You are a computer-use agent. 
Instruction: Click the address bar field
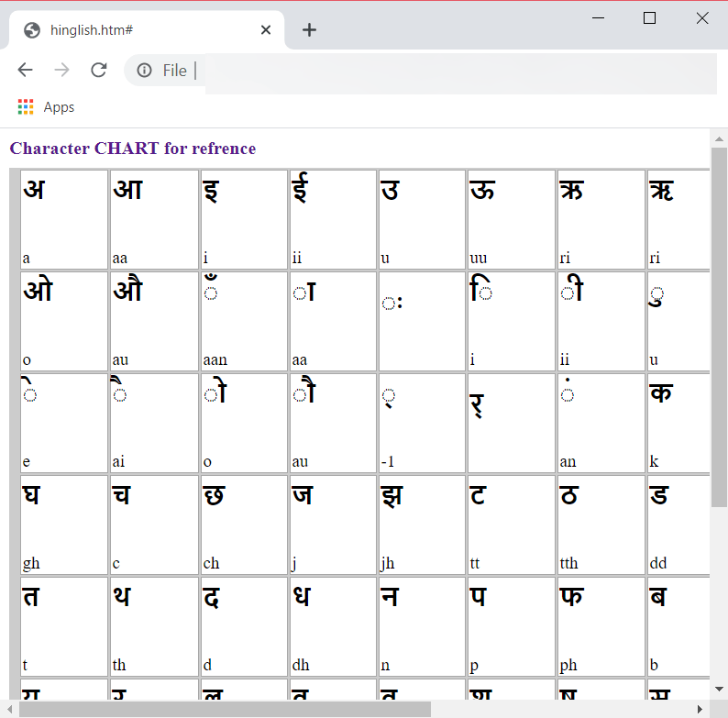(420, 70)
